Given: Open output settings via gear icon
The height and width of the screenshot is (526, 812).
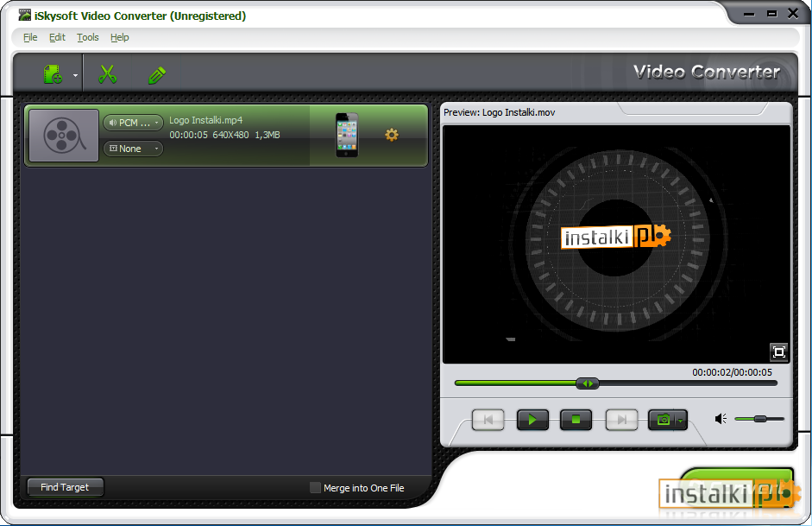Looking at the screenshot, I should [392, 135].
